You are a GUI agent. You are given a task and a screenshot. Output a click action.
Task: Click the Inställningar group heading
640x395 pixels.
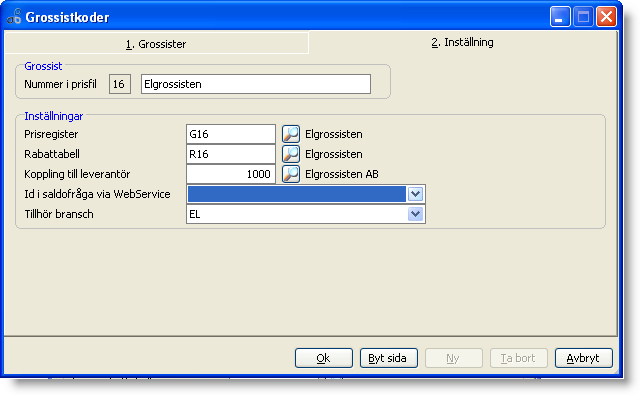point(53,116)
